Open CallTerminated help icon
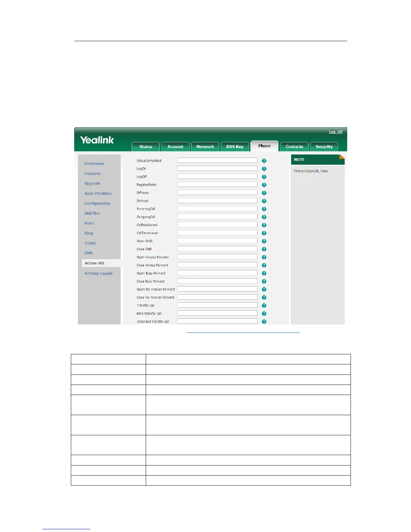 (x=264, y=233)
